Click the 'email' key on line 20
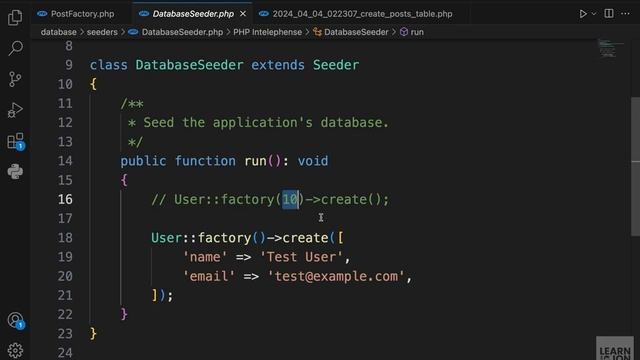The height and width of the screenshot is (360, 640). click(x=209, y=276)
